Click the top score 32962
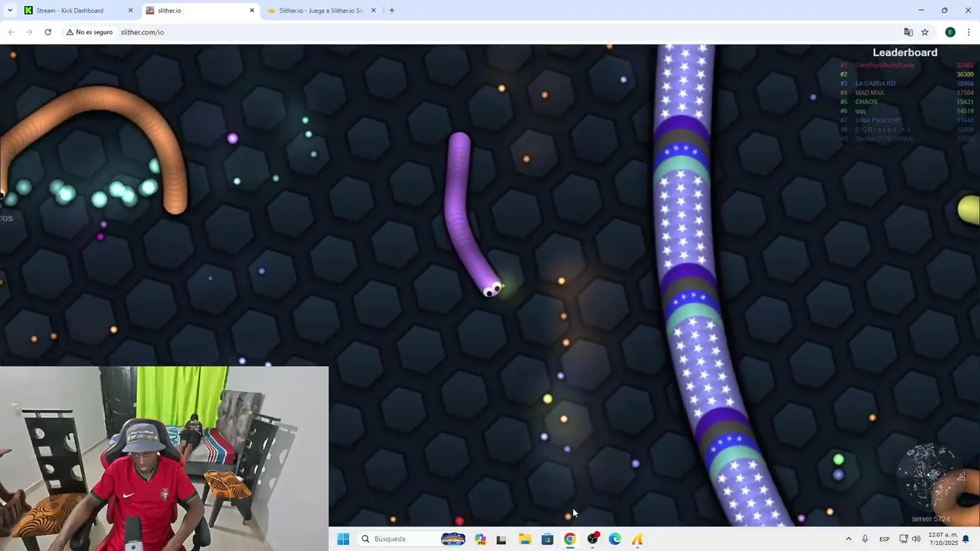The height and width of the screenshot is (551, 980). click(x=965, y=65)
